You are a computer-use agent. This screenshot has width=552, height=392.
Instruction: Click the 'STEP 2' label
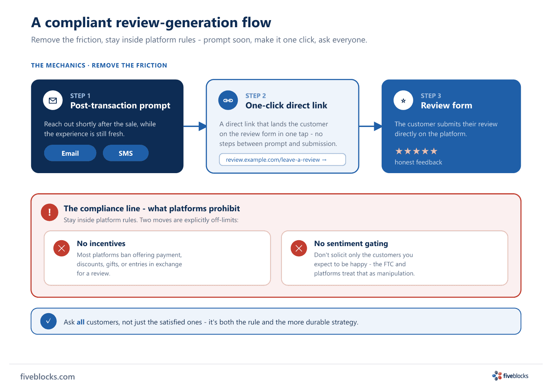point(255,96)
